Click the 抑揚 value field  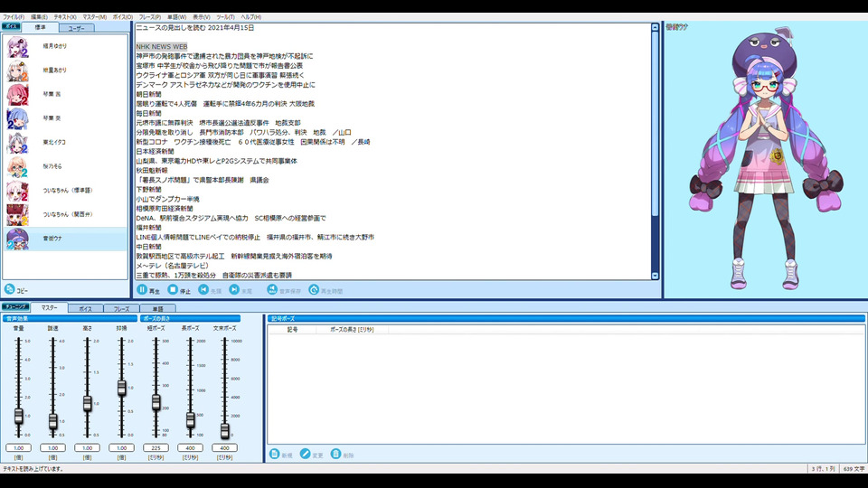click(121, 447)
